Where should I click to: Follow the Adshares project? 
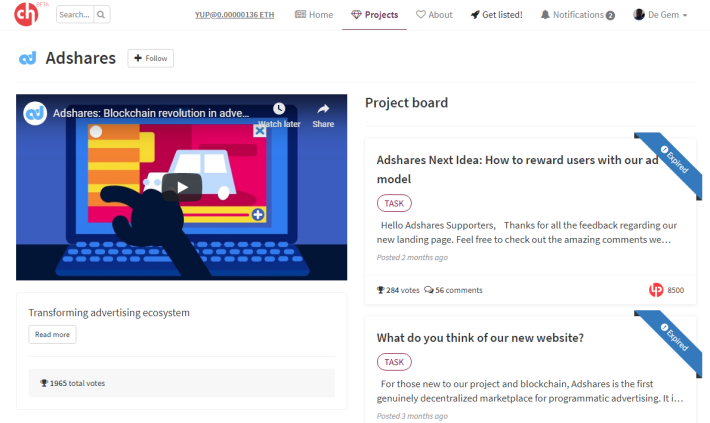click(150, 58)
